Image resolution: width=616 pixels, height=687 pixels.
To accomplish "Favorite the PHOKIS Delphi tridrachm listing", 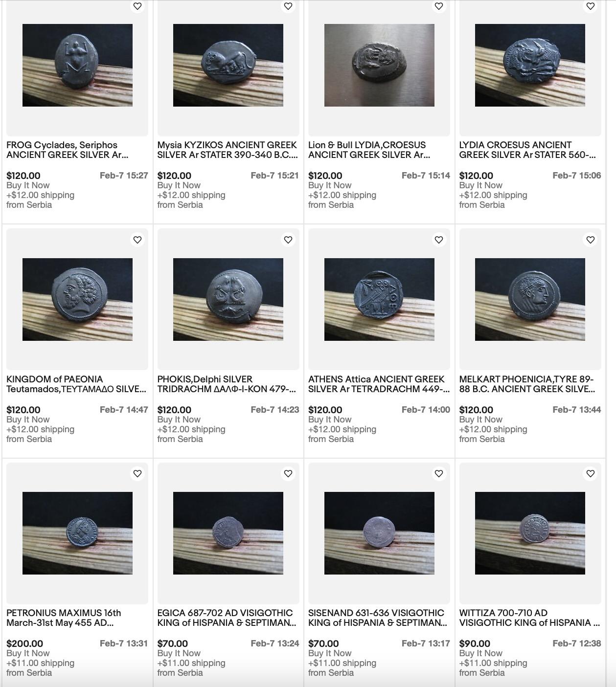I will tap(288, 240).
